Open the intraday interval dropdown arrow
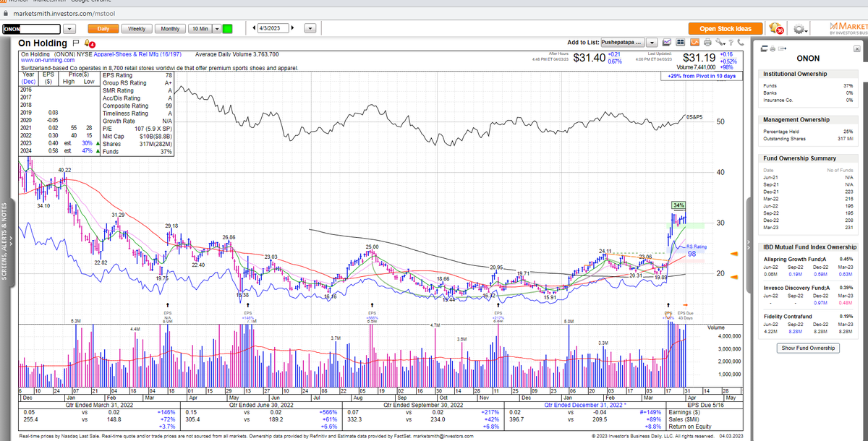The height and width of the screenshot is (441, 868). (216, 28)
